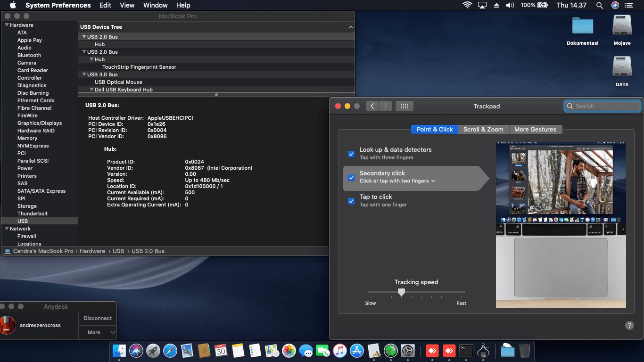This screenshot has height=362, width=644.
Task: Open the Window menu
Action: pyautogui.click(x=155, y=5)
